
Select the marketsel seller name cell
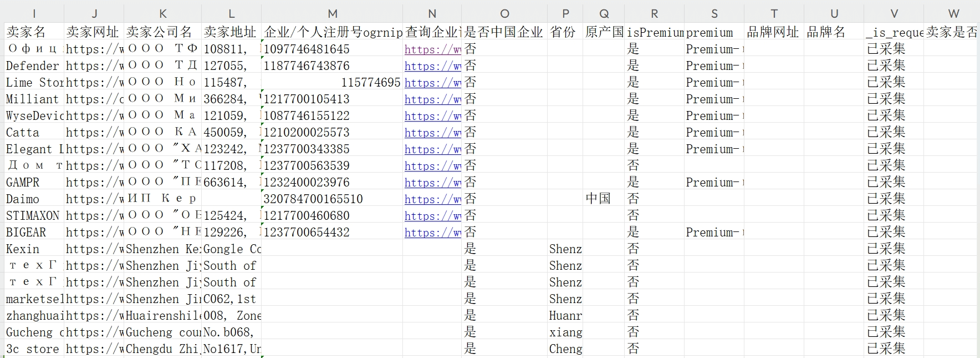pyautogui.click(x=34, y=299)
